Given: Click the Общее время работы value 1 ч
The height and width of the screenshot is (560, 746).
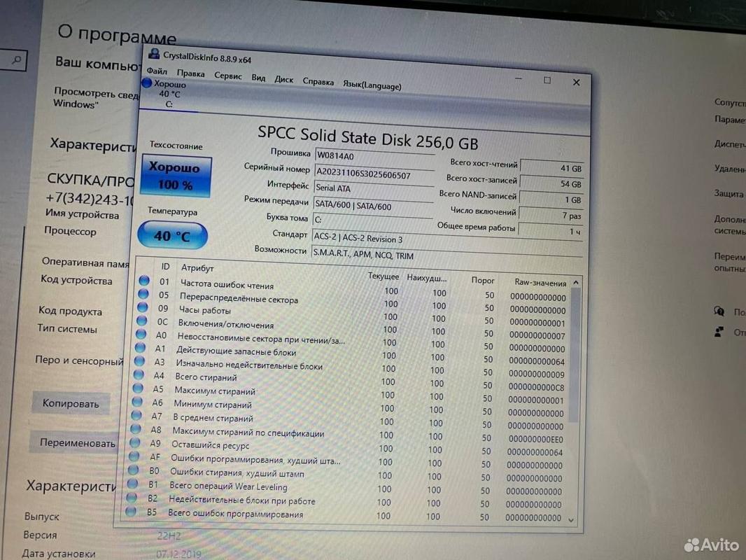Looking at the screenshot, I should (550, 231).
